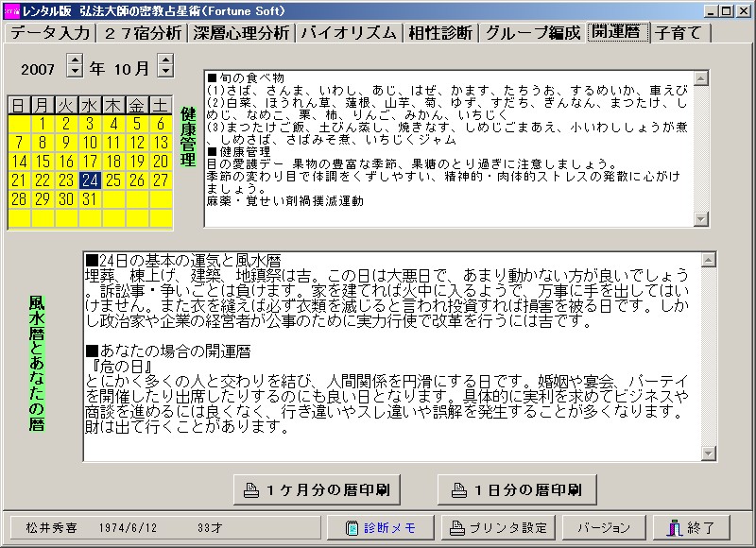Click birthdate 1974/6/12 in status bar
Screen dimensions: 756x548
tap(128, 528)
